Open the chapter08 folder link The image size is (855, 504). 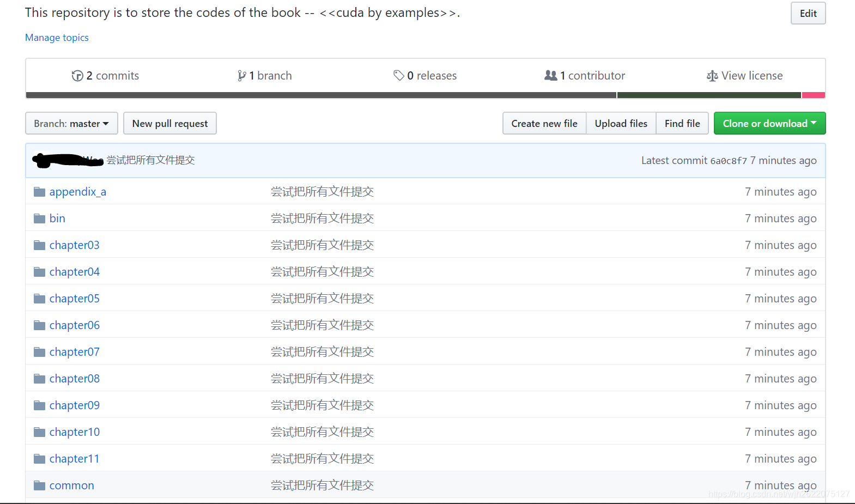point(74,379)
